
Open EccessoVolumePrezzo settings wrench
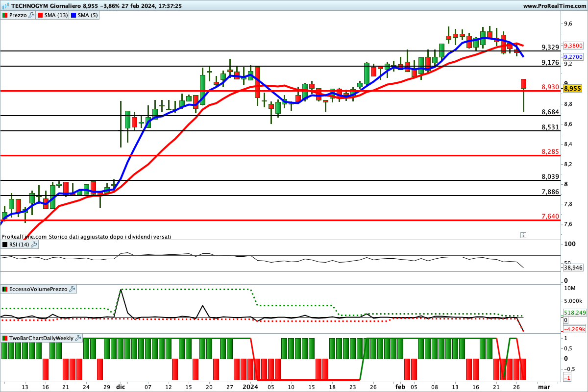[72, 289]
